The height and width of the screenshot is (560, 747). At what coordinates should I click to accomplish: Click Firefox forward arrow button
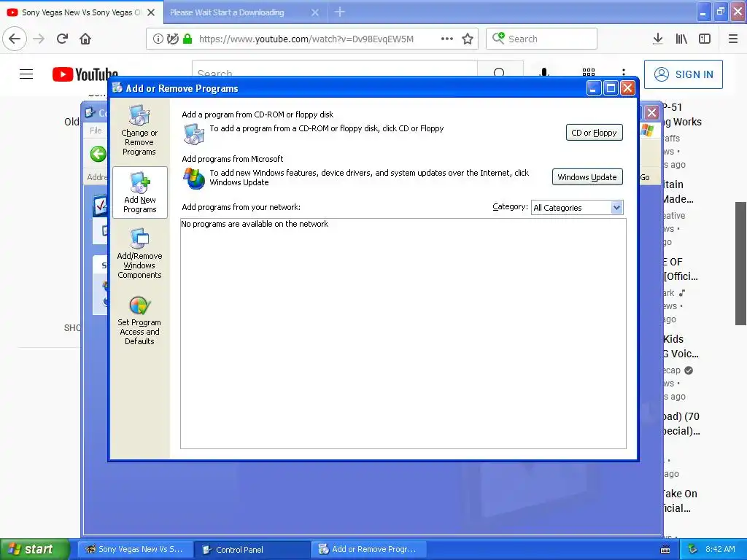[39, 39]
